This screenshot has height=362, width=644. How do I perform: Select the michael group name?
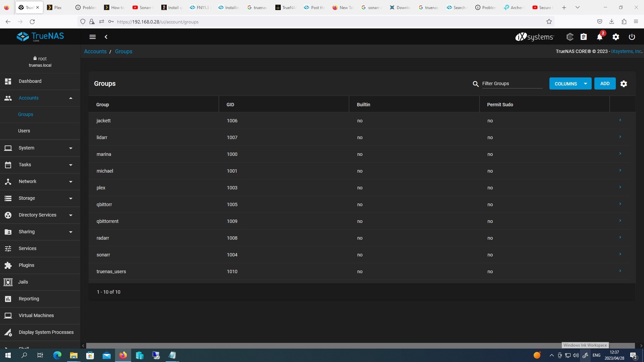coord(105,171)
